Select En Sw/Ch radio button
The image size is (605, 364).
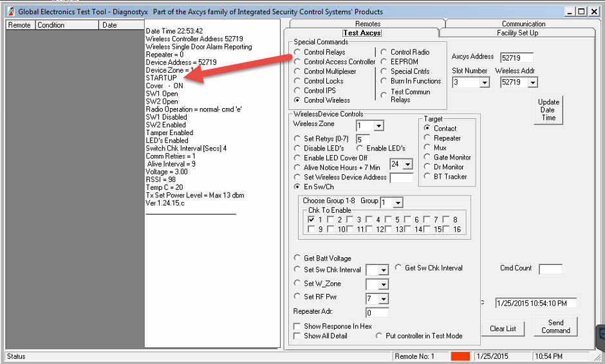coord(297,187)
